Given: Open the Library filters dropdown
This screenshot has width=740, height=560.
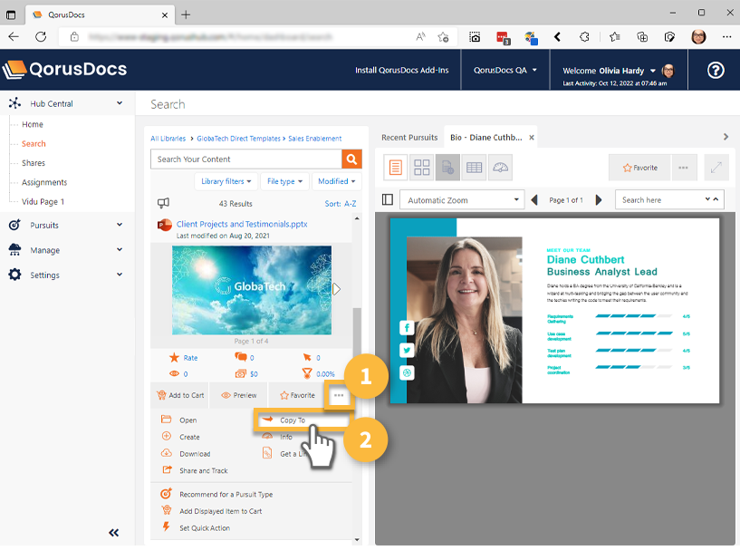Looking at the screenshot, I should [x=226, y=181].
